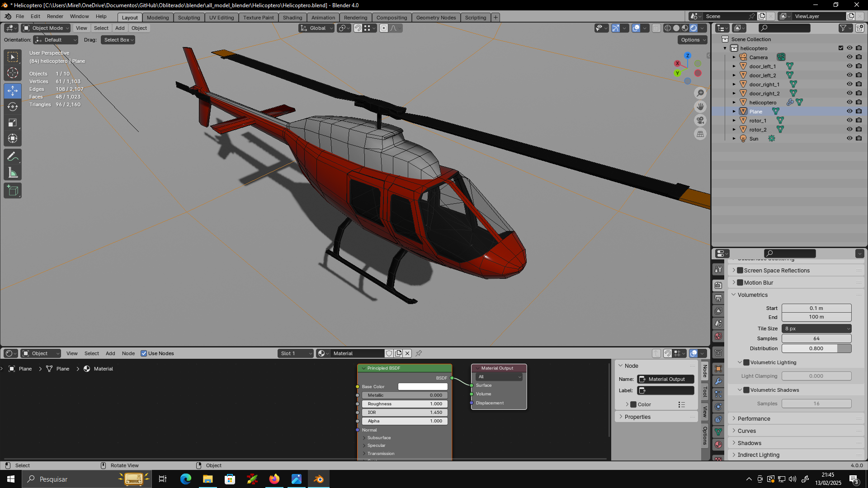
Task: Toggle camera view in viewport
Action: pyautogui.click(x=700, y=120)
